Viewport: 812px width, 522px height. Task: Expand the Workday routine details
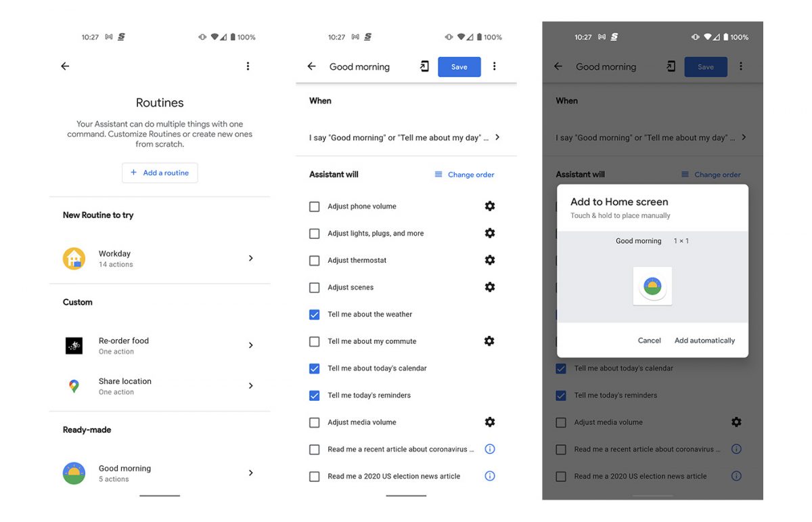[x=250, y=258]
